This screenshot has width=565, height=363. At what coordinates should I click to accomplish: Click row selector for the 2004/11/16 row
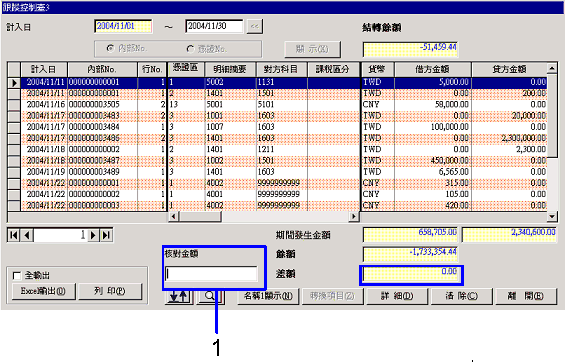coord(14,105)
